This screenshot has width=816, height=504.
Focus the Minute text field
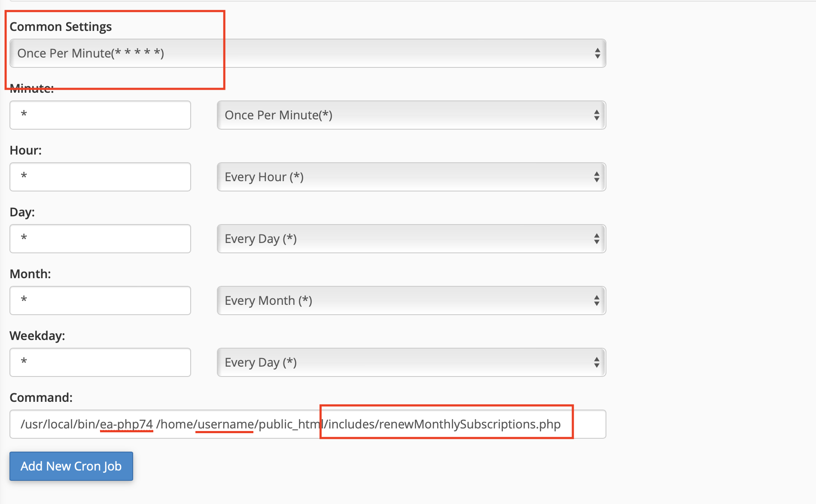coord(100,115)
